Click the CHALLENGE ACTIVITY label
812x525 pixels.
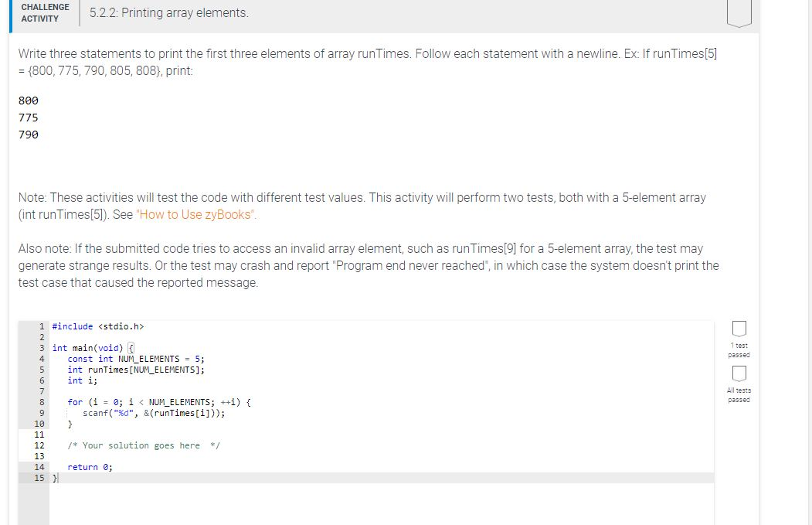(44, 11)
